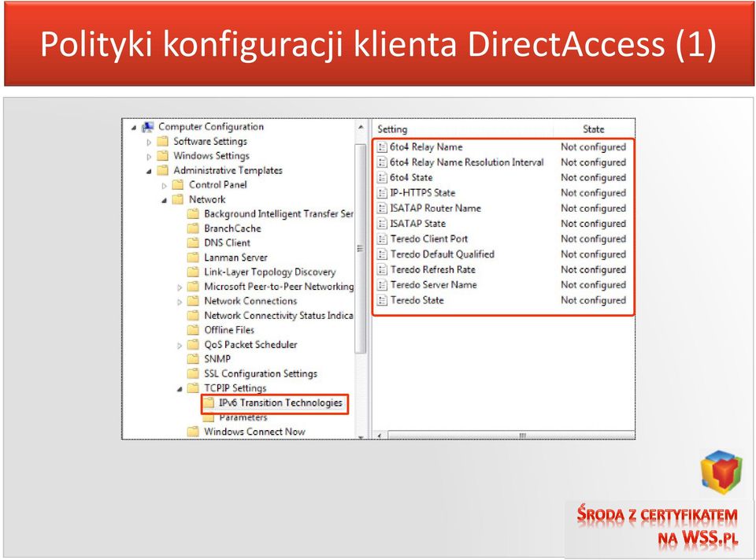Click the Software Settings folder icon
This screenshot has width=756, height=560.
coord(163,141)
